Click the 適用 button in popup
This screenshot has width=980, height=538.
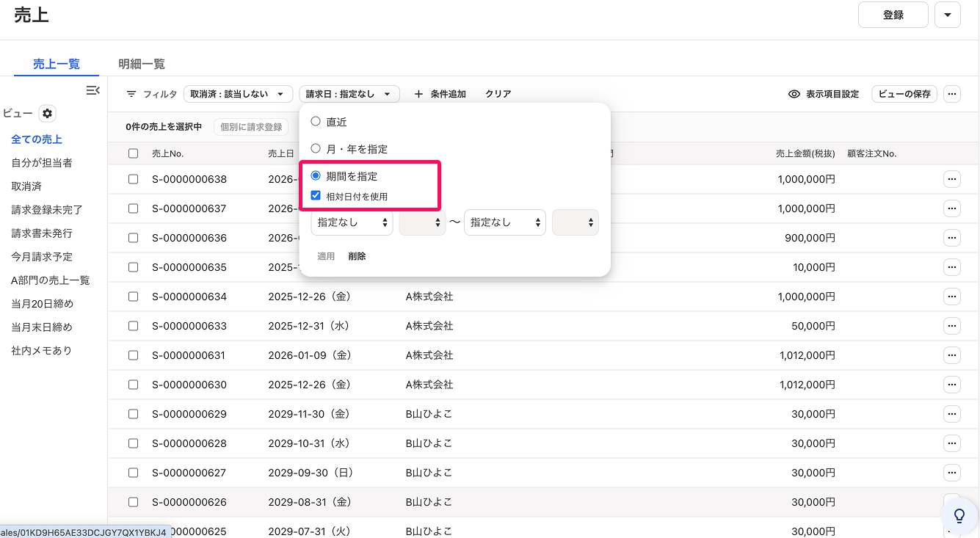(326, 256)
